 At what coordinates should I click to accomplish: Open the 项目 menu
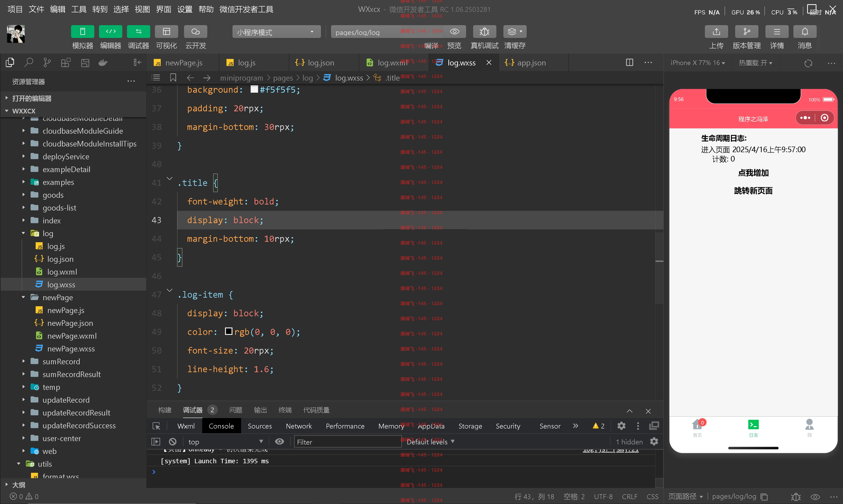15,9
